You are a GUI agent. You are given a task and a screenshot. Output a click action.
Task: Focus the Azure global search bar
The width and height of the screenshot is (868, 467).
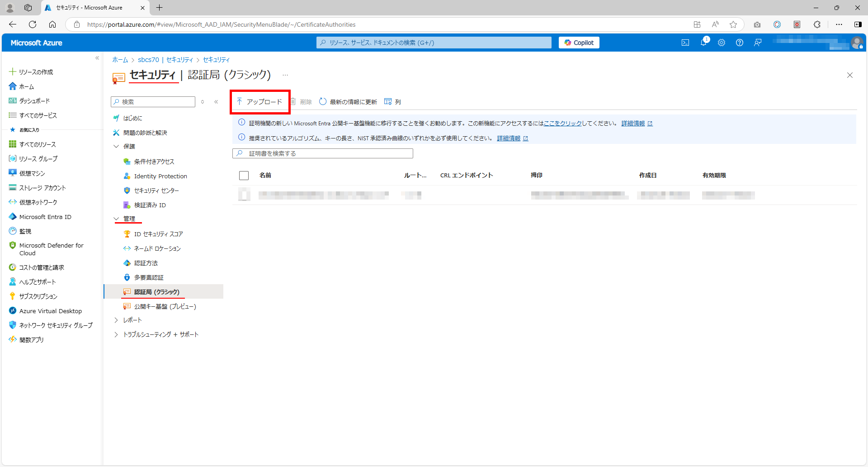tap(434, 43)
